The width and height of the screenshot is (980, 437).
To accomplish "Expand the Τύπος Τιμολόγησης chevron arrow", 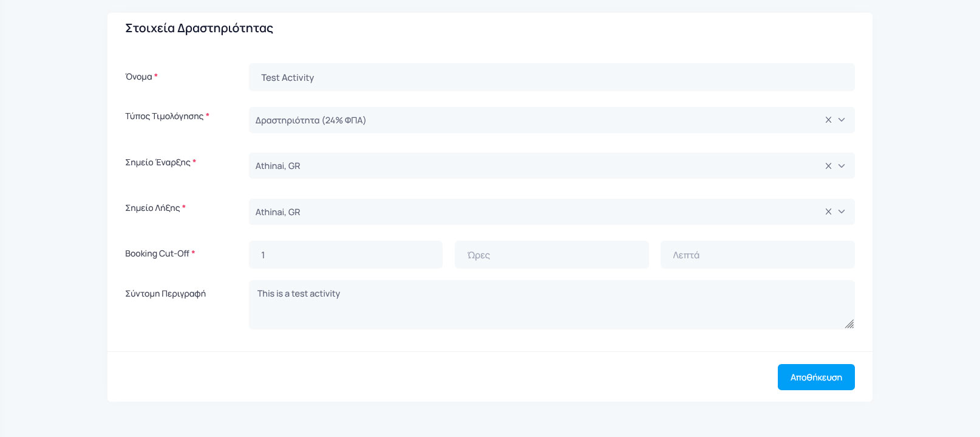I will (842, 120).
